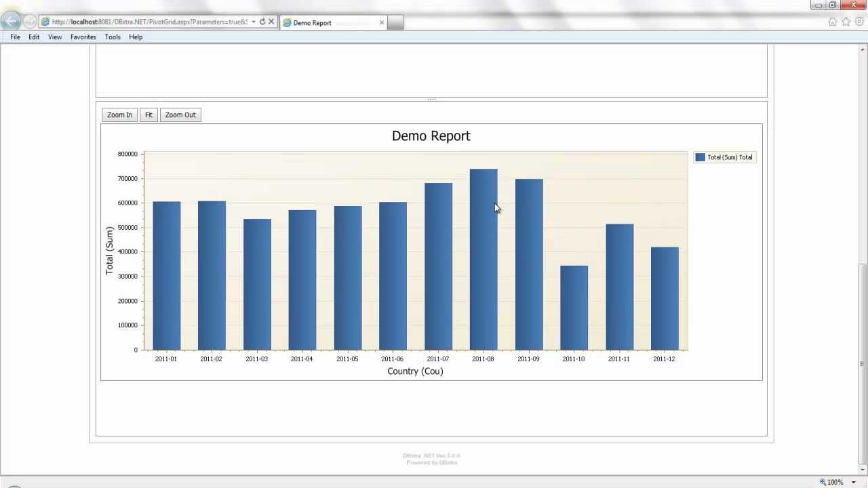Click the scrollbar up arrow

tap(863, 49)
